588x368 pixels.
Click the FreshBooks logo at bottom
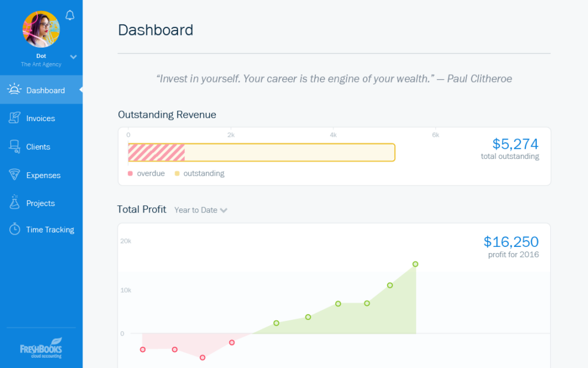coord(41,348)
